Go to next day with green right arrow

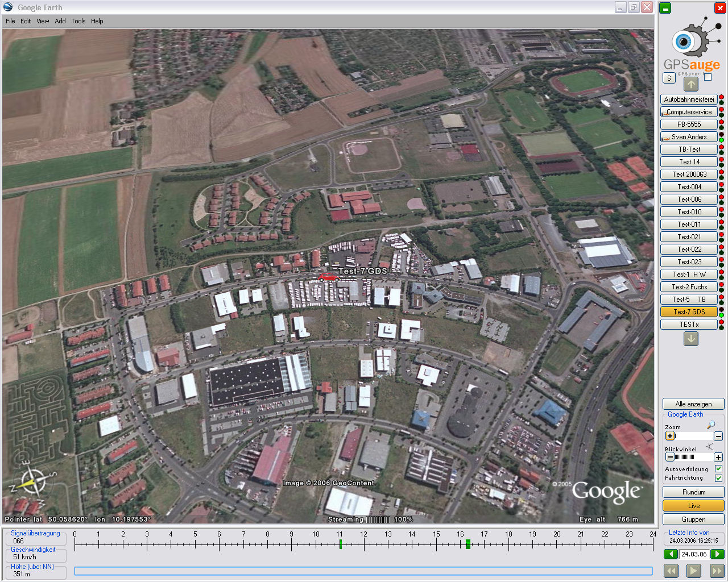pos(718,554)
